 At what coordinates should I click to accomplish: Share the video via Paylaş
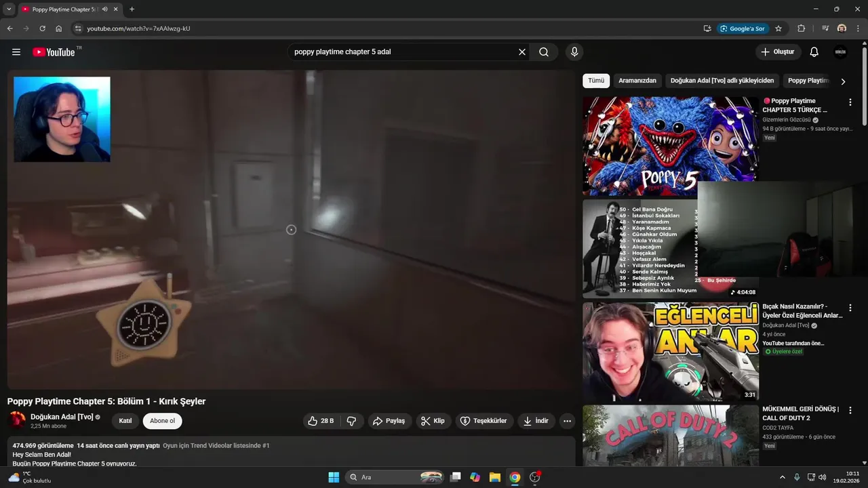[389, 421]
